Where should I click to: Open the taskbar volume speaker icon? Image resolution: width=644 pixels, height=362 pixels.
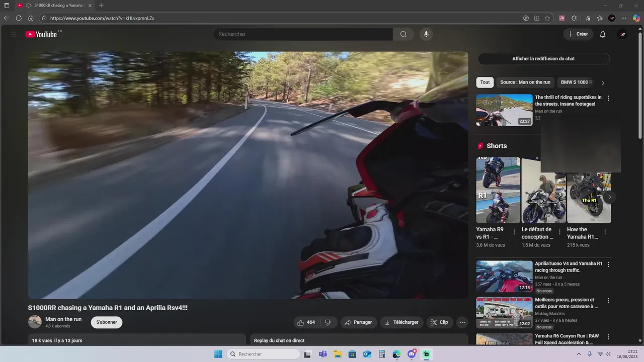click(x=608, y=354)
